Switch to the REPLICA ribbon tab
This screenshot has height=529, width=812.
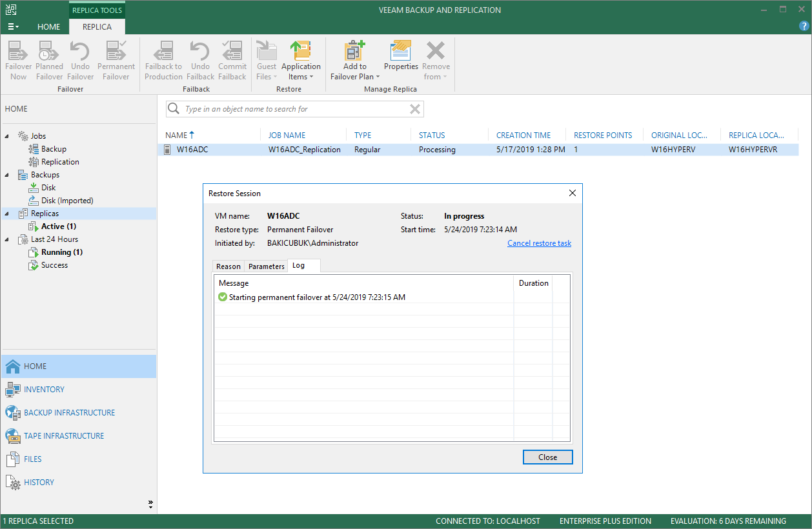coord(97,27)
